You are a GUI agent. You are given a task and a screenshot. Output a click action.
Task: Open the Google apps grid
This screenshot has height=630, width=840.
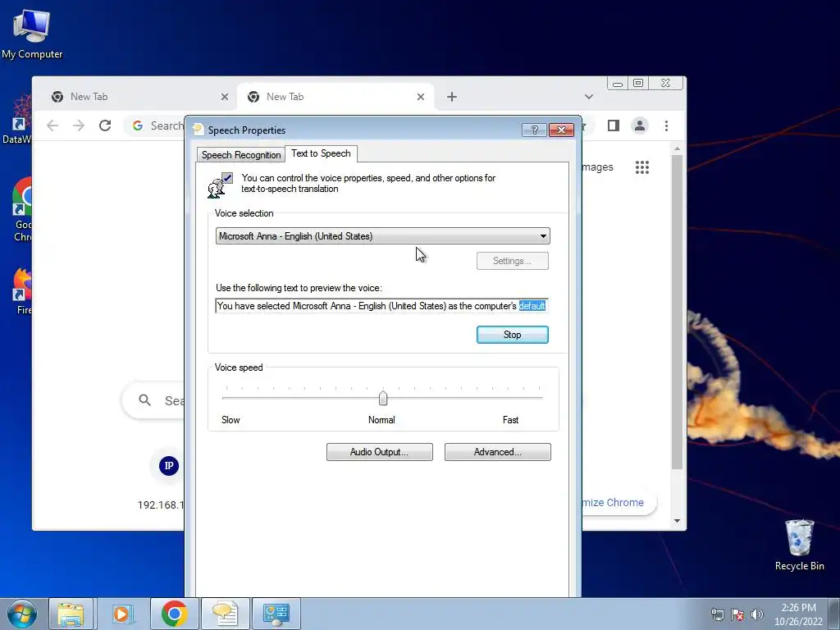(641, 167)
